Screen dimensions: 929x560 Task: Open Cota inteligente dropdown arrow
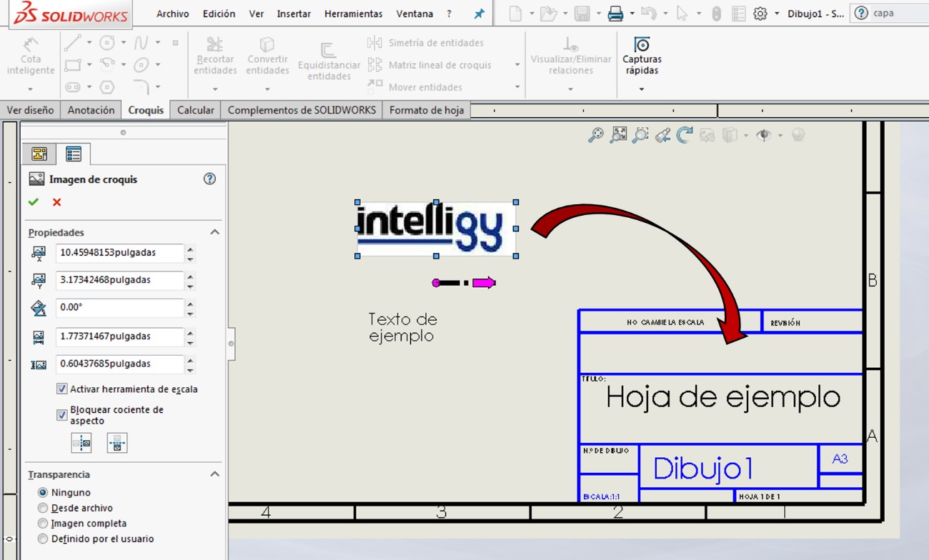30,89
